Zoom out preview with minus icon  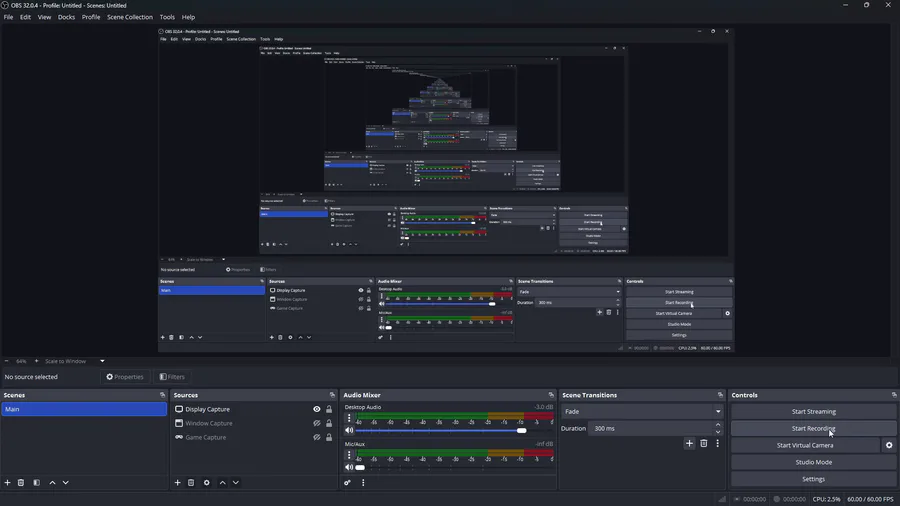coord(7,361)
